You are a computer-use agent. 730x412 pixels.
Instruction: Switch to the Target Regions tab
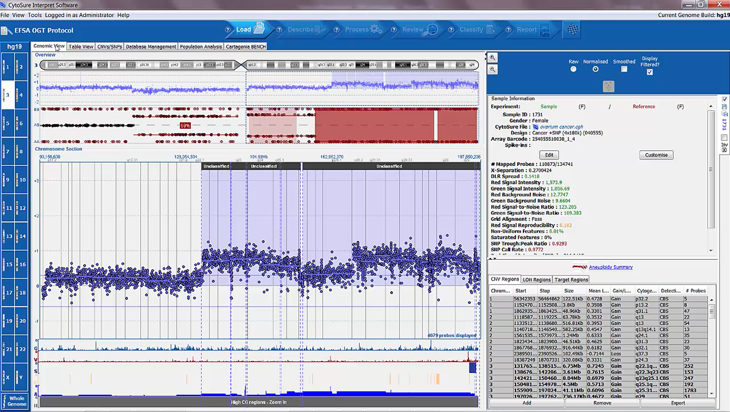(571, 280)
